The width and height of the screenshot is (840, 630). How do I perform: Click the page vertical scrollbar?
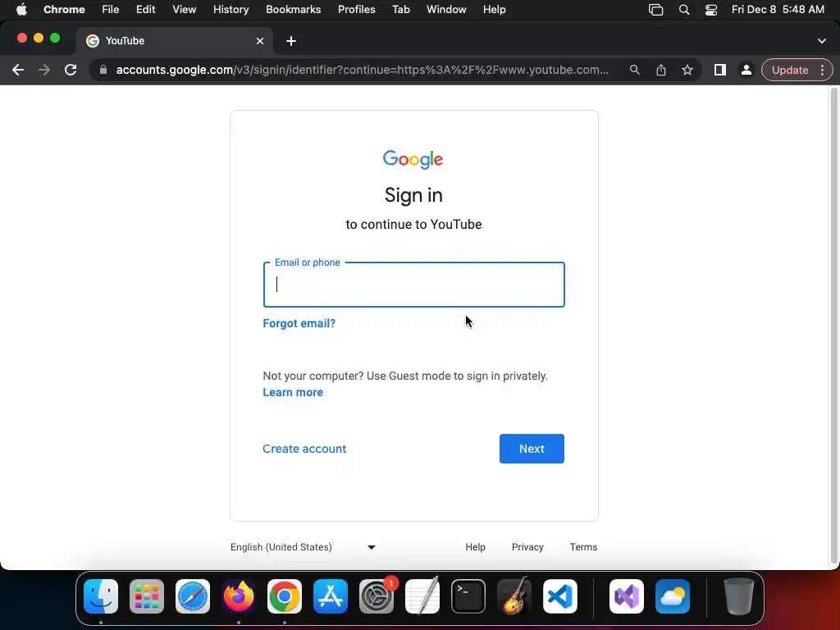(x=833, y=326)
